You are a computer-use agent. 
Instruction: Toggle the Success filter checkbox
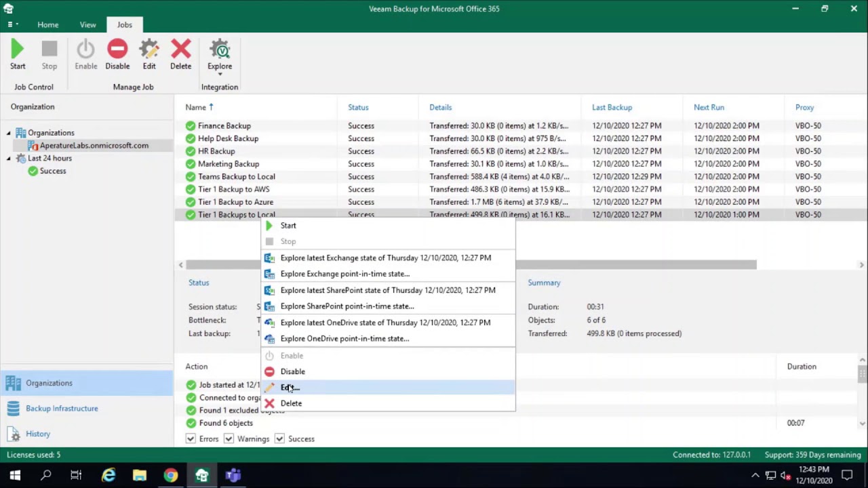pos(279,439)
